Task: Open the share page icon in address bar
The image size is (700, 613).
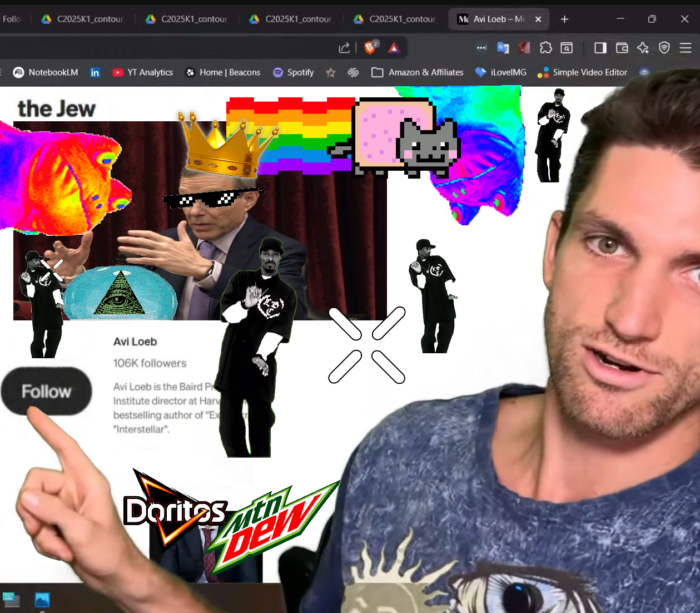Action: (x=344, y=48)
